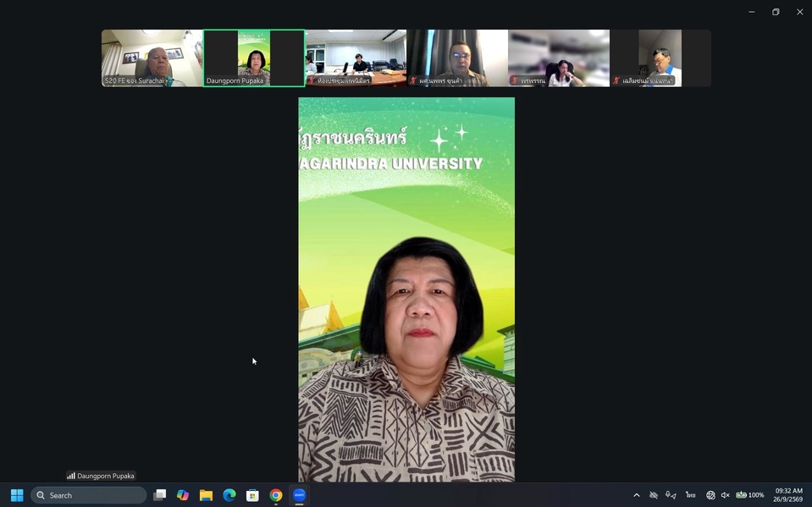Click the Zoom app icon in the taskbar
812x507 pixels.
[300, 495]
